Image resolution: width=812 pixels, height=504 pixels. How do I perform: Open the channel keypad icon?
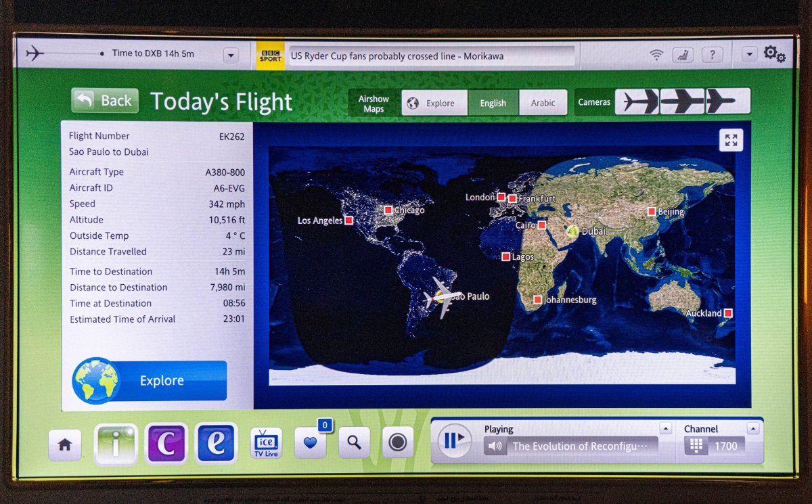(x=695, y=446)
